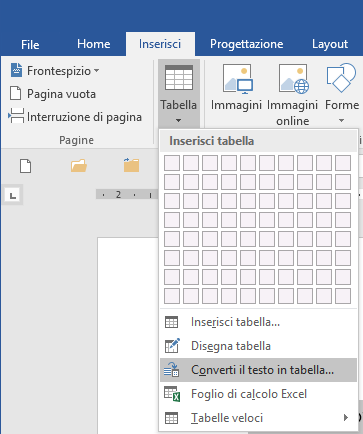This screenshot has height=434, width=363.
Task: Click the top-left cell of table grid
Action: [x=172, y=163]
